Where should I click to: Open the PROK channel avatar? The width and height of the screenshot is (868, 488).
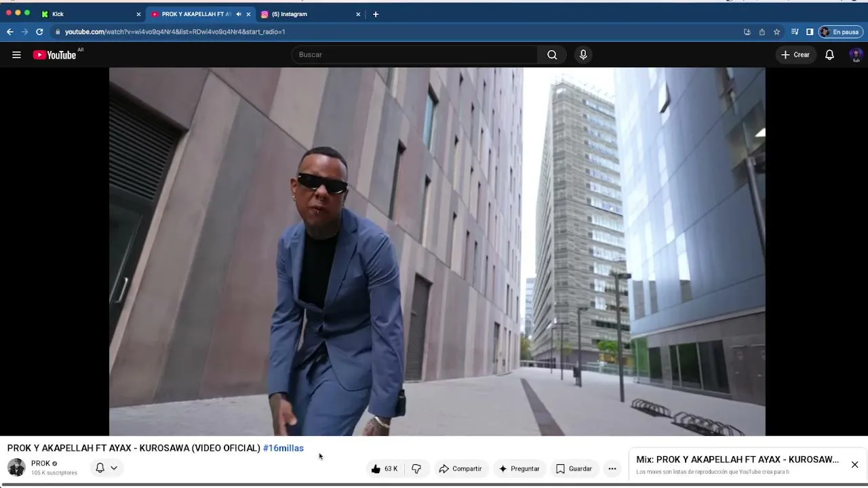[x=16, y=468]
